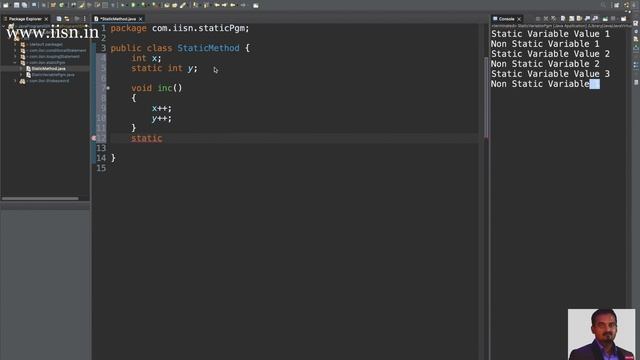The height and width of the screenshot is (360, 640).
Task: Click Display Selected Console icon
Action: (613, 19)
